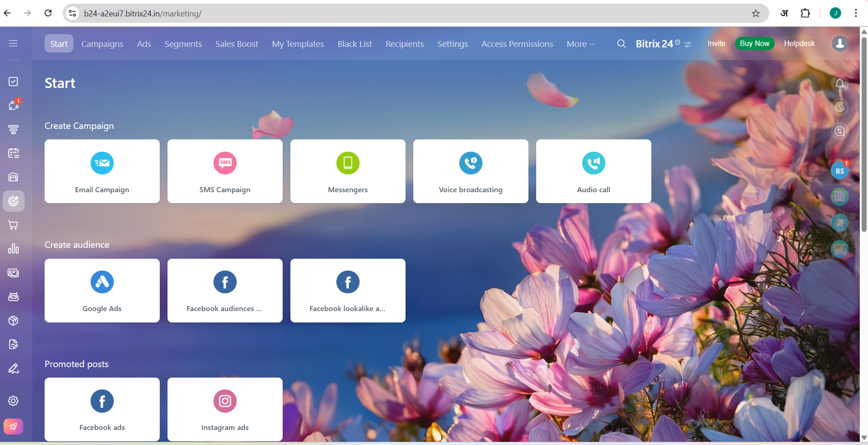Open the user profile avatar menu
The width and height of the screenshot is (868, 445).
pos(840,44)
